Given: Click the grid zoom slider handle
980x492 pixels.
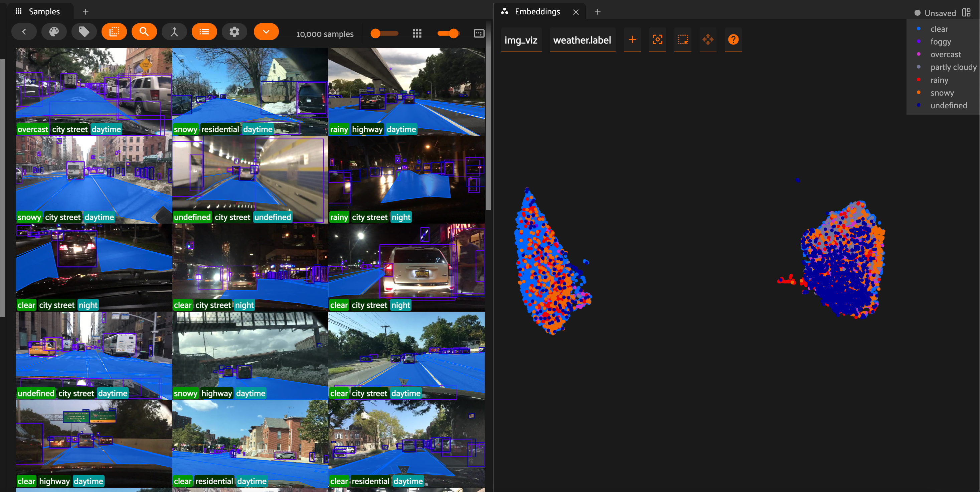Looking at the screenshot, I should (453, 33).
